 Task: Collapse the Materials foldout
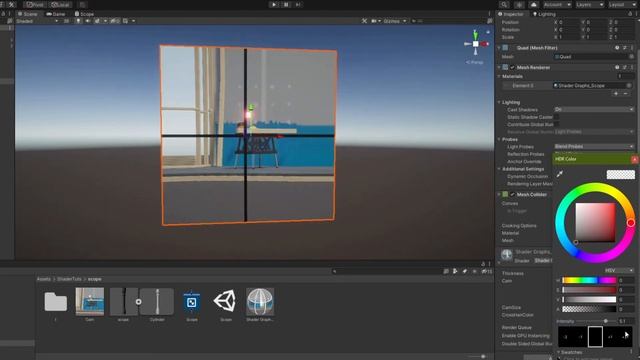point(499,76)
